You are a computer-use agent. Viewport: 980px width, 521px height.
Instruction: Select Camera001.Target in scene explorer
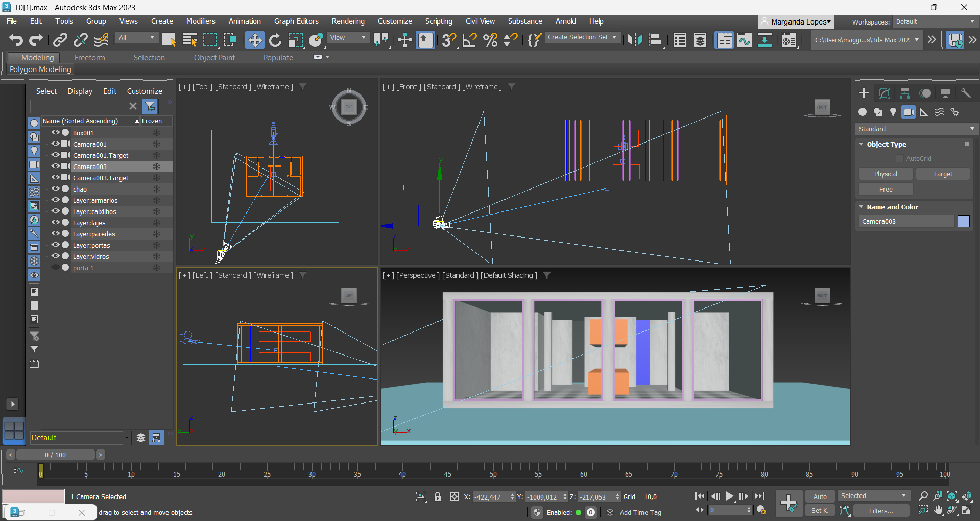point(101,155)
